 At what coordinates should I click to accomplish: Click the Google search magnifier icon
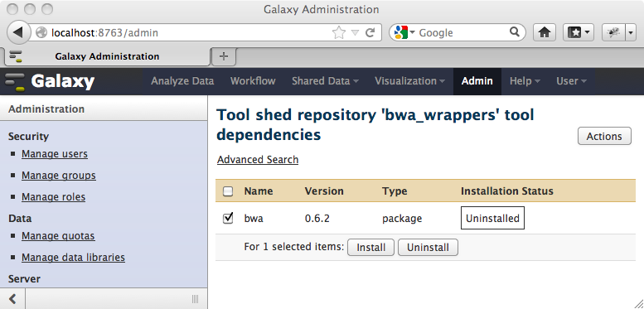[514, 32]
